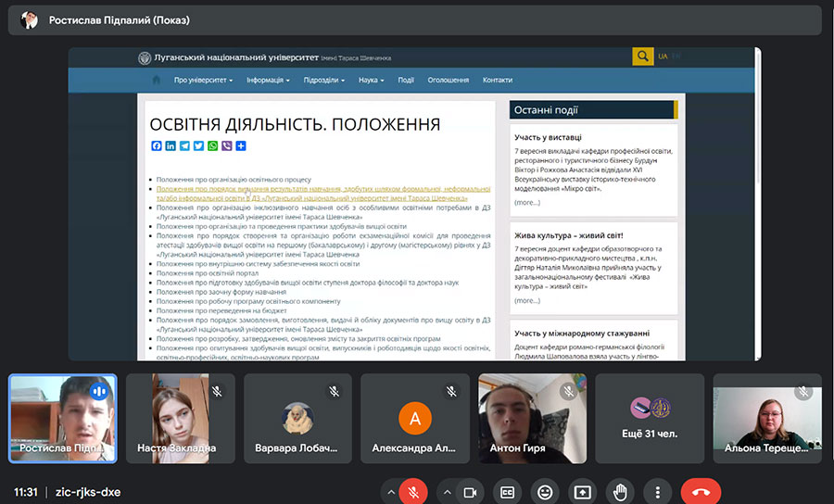This screenshot has width=834, height=504.
Task: Toggle the camera button
Action: (x=470, y=492)
